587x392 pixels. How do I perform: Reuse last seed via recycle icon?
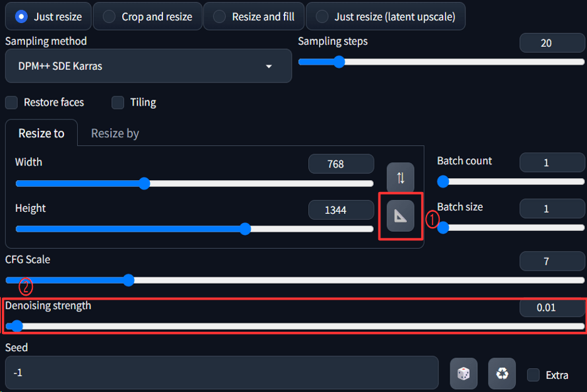click(x=502, y=374)
